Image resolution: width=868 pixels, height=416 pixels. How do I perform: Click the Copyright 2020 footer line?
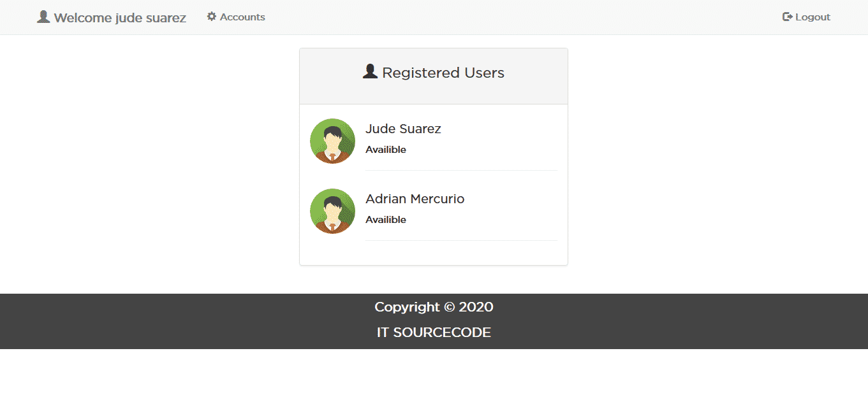[433, 306]
